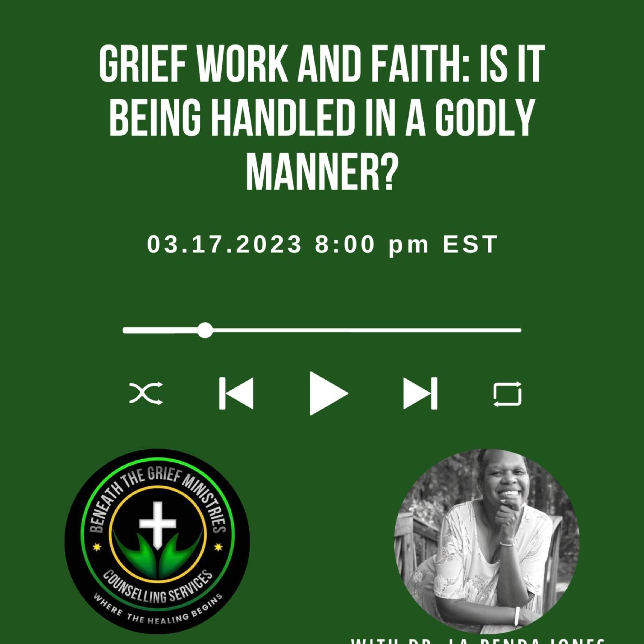Click the previous track icon

(236, 393)
